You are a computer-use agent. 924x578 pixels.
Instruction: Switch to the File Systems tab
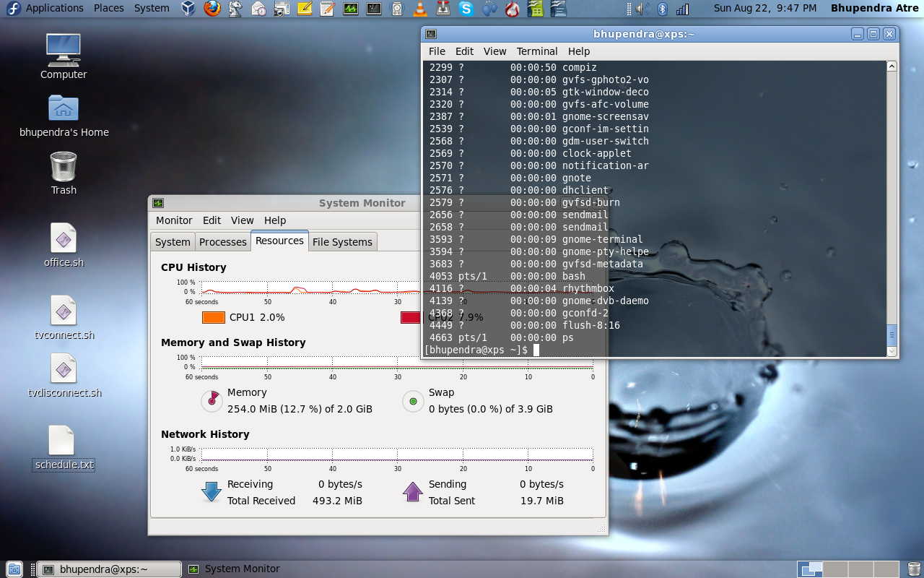click(x=342, y=242)
